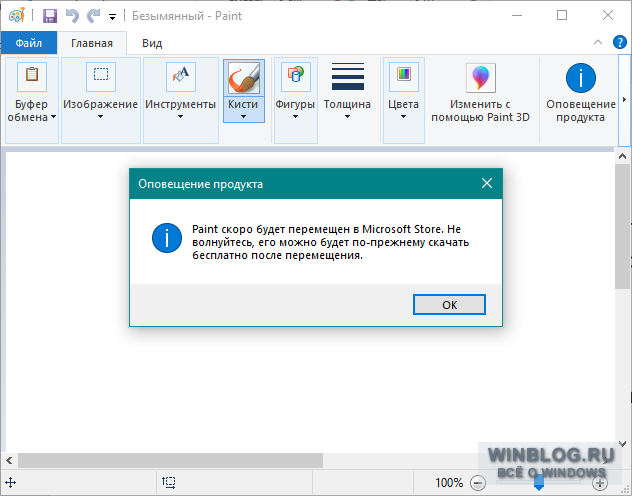Viewport: 632px width, 496px height.
Task: Redo the action with the redo arrow
Action: pyautogui.click(x=94, y=16)
